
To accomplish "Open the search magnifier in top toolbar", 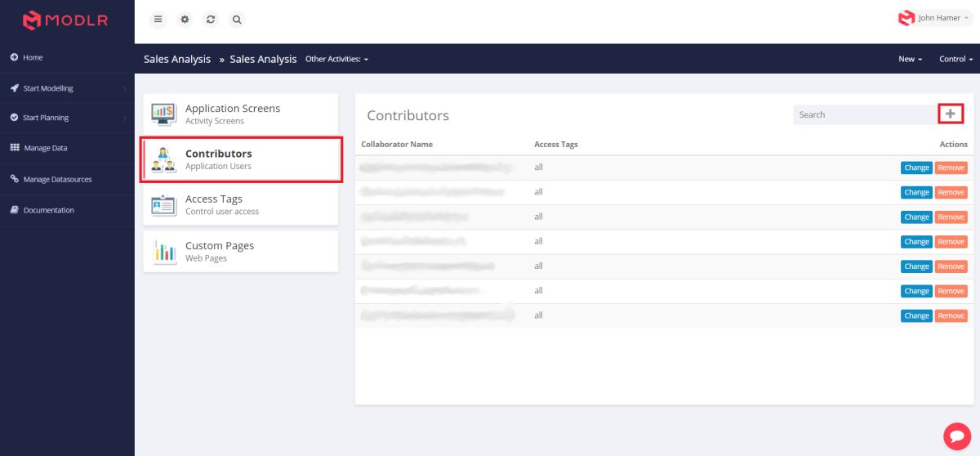I will tap(237, 19).
